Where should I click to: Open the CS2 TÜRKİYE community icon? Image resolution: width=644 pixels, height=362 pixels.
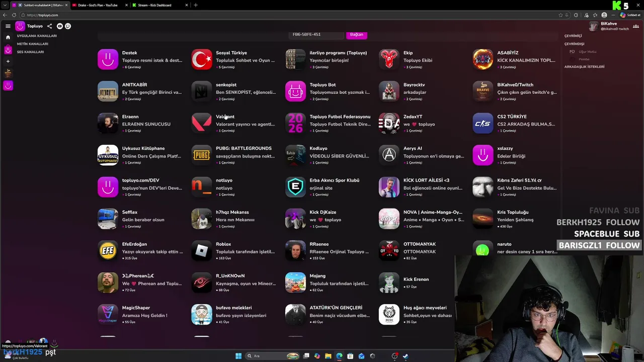pos(483,123)
